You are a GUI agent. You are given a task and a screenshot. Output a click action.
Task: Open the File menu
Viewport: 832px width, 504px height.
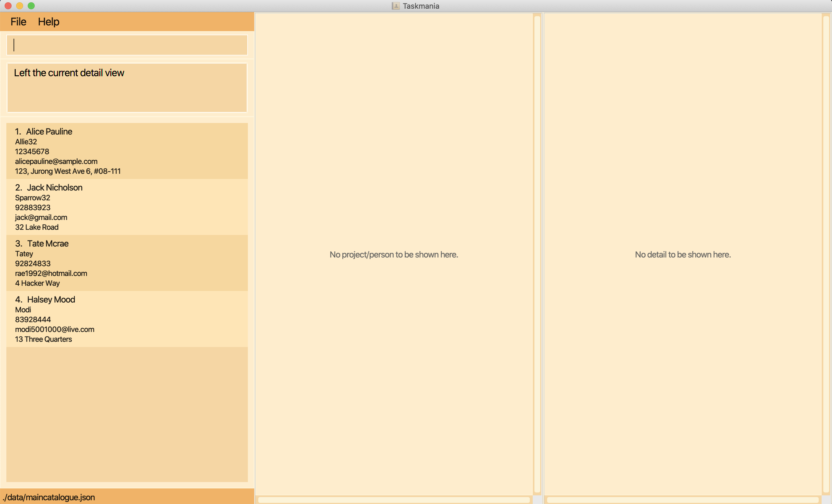(x=18, y=22)
